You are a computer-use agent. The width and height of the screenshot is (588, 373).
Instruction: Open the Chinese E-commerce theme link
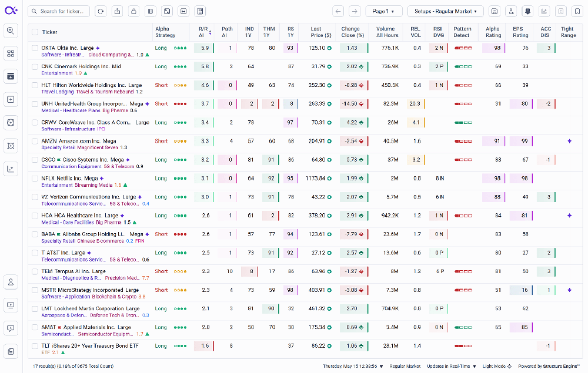point(101,241)
